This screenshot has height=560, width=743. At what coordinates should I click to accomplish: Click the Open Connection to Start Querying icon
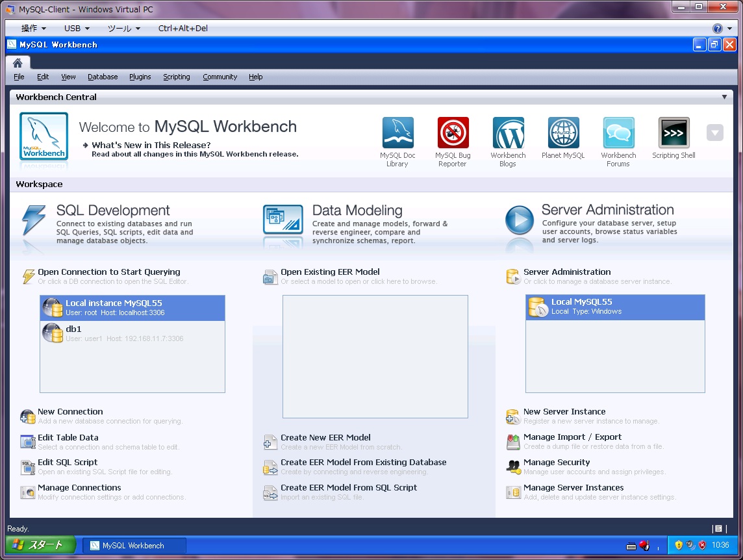click(x=29, y=276)
